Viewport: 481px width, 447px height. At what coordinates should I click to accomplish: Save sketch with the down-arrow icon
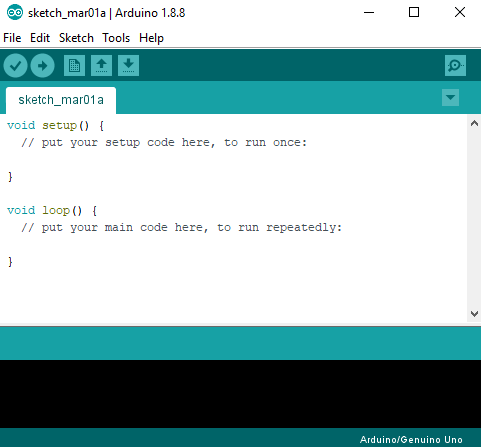click(128, 65)
